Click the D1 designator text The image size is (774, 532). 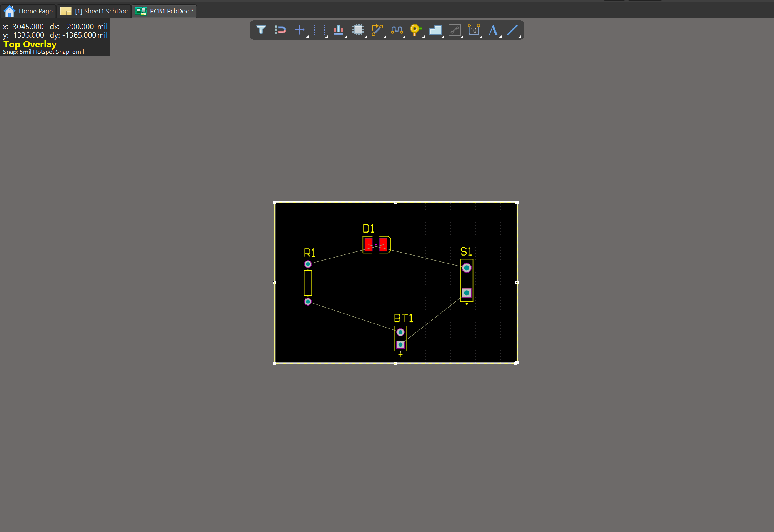tap(368, 229)
